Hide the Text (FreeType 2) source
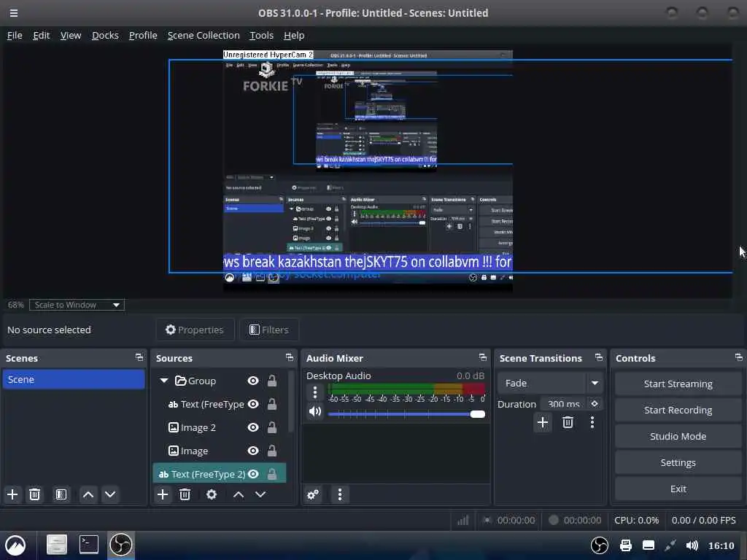Image resolution: width=747 pixels, height=560 pixels. pyautogui.click(x=253, y=474)
